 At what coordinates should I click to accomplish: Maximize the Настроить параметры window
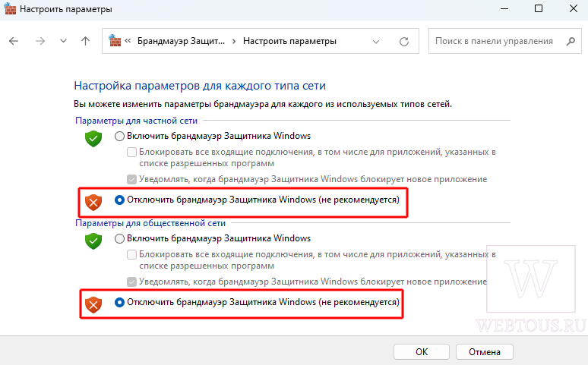point(539,8)
